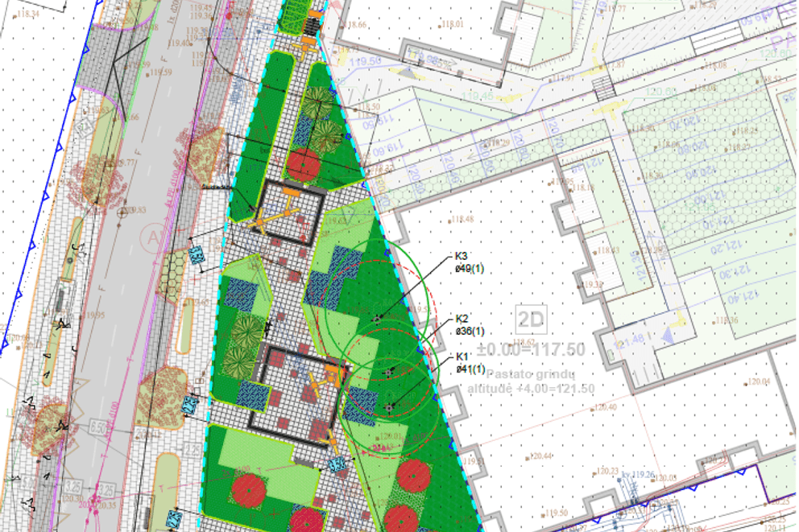
Task: Select the K2 ø36(1) tree callout
Action: pyautogui.click(x=469, y=324)
